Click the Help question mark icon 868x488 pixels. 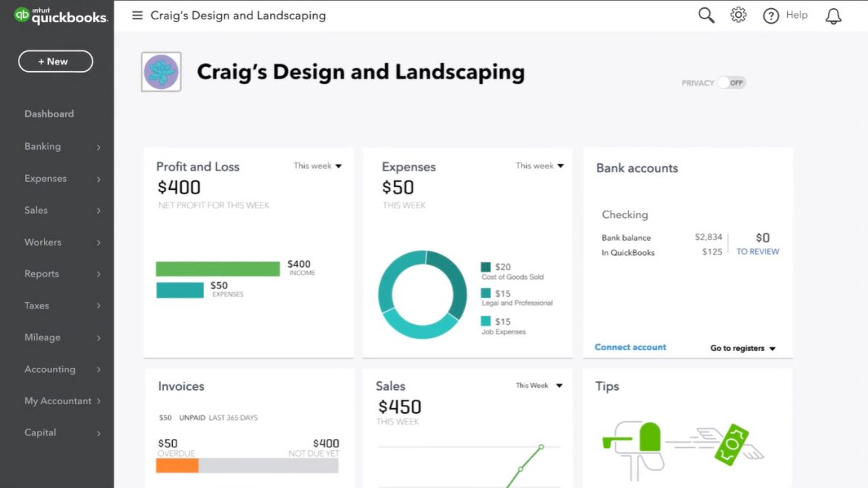[770, 15]
